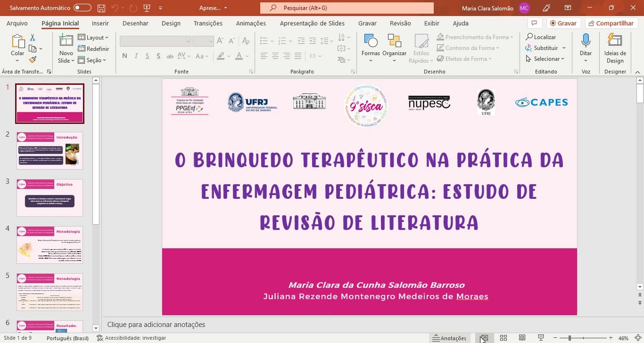Toggle Align Right paragraph button
Screen dimensions: 644x343
(x=287, y=56)
